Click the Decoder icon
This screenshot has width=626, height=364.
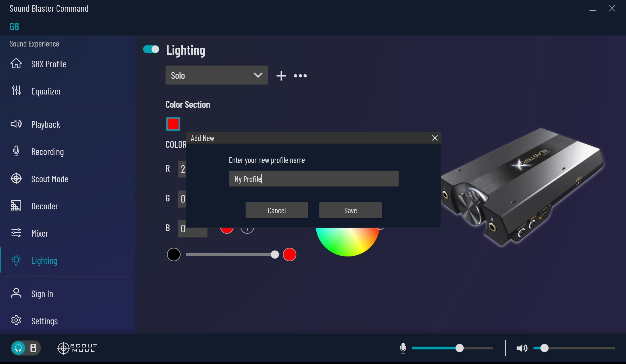tap(16, 205)
